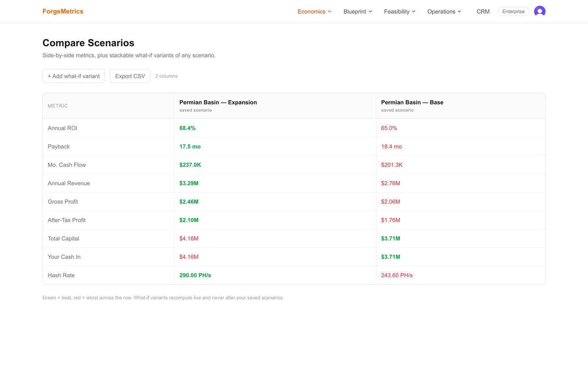Open the Operations dropdown menu
This screenshot has width=588, height=368.
coord(444,11)
